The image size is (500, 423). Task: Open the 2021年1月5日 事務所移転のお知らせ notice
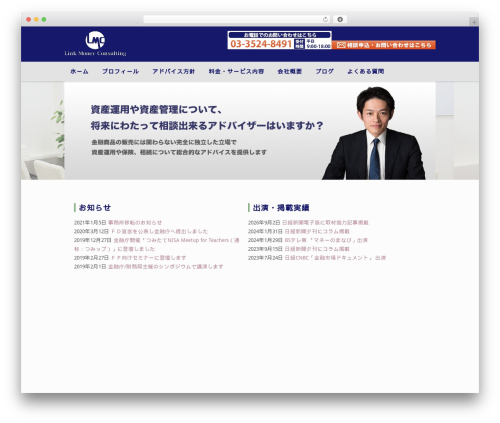(135, 223)
